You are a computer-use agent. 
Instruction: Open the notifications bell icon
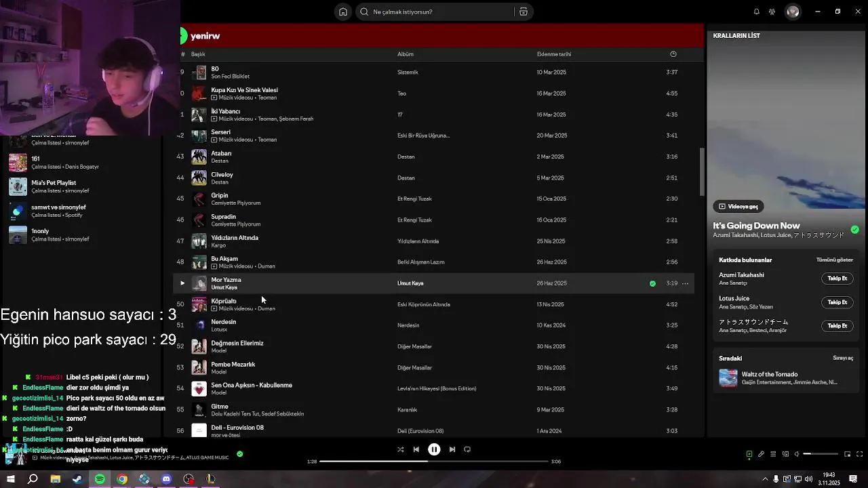point(757,12)
